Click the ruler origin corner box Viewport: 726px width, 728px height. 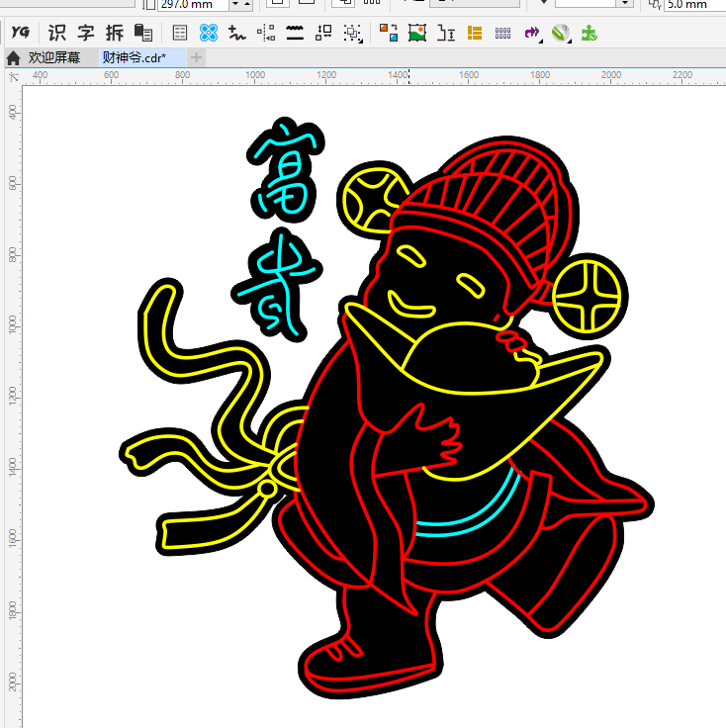[x=14, y=77]
